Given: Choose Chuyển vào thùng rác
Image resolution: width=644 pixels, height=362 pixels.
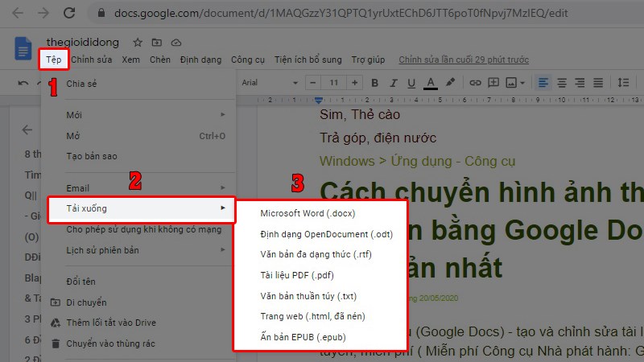Looking at the screenshot, I should point(138,343).
